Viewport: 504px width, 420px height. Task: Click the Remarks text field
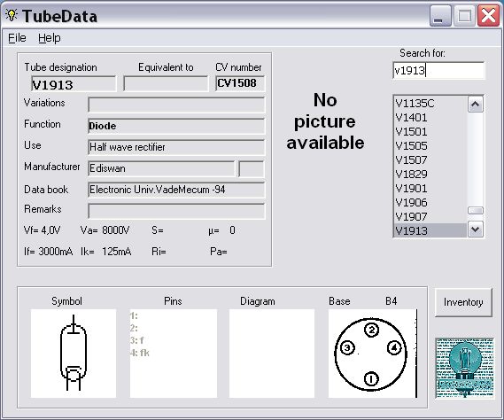(x=176, y=211)
